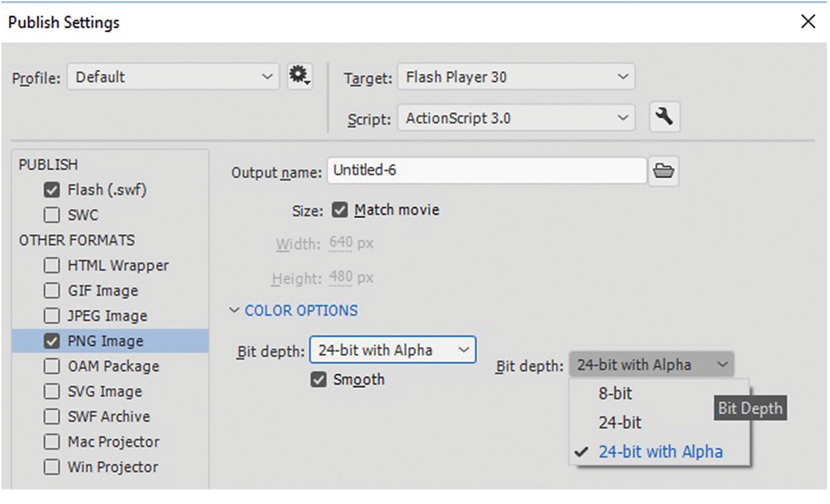The image size is (830, 504).
Task: Toggle the Smooth checkbox
Action: [318, 380]
